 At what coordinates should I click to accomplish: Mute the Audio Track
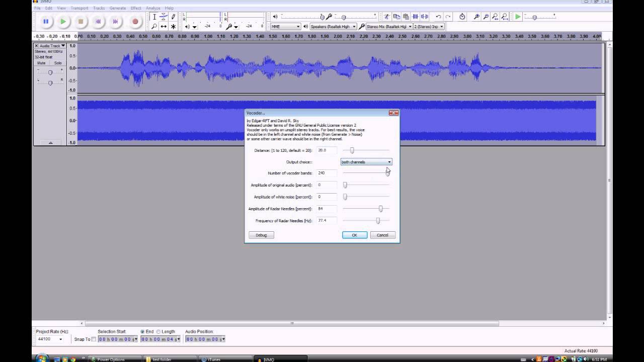(x=41, y=63)
